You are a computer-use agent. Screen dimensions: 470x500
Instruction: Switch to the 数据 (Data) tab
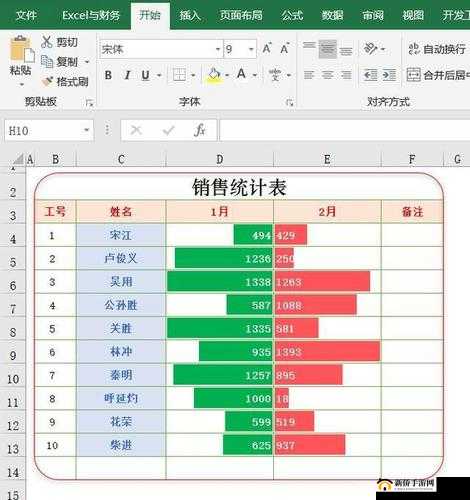pyautogui.click(x=332, y=15)
